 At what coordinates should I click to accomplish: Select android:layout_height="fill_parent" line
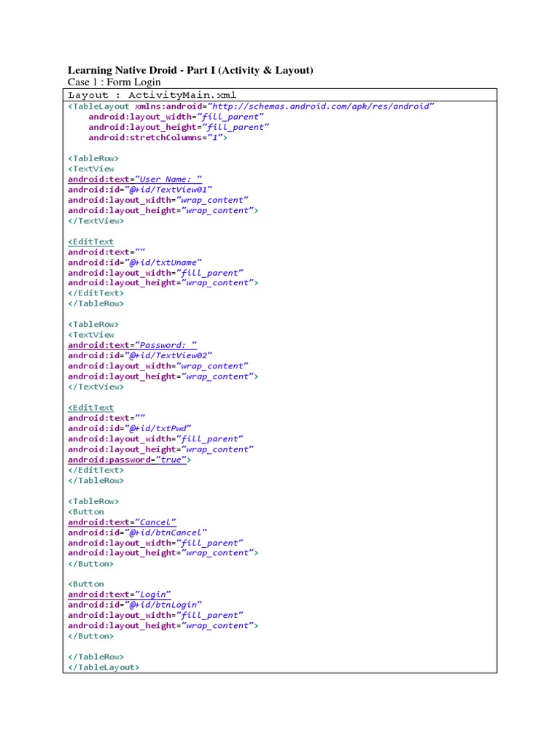(x=179, y=127)
